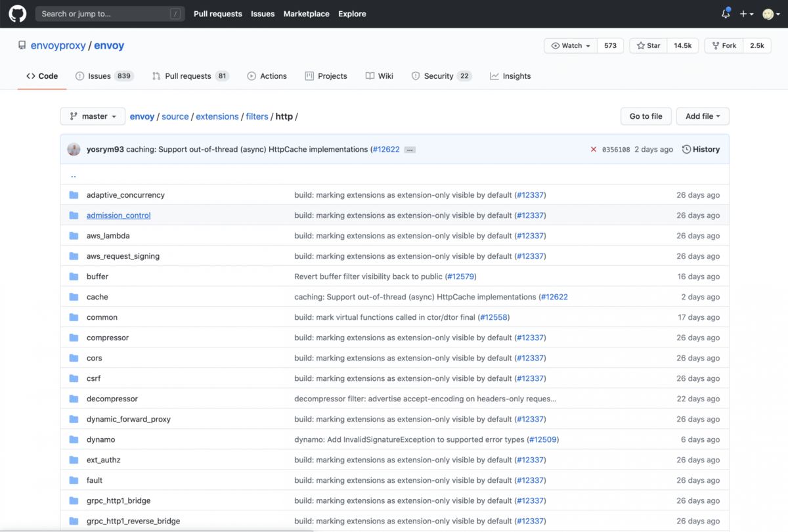Click the buffer folder icon

click(74, 277)
